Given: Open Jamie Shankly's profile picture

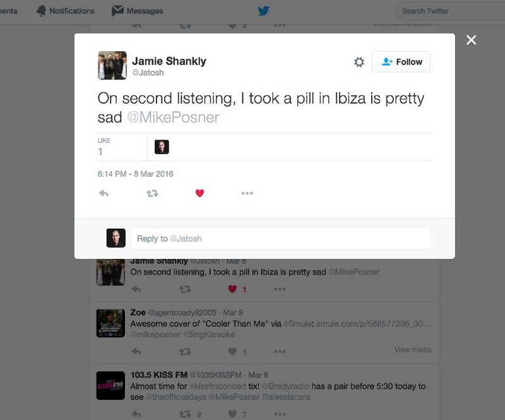Looking at the screenshot, I should click(112, 65).
